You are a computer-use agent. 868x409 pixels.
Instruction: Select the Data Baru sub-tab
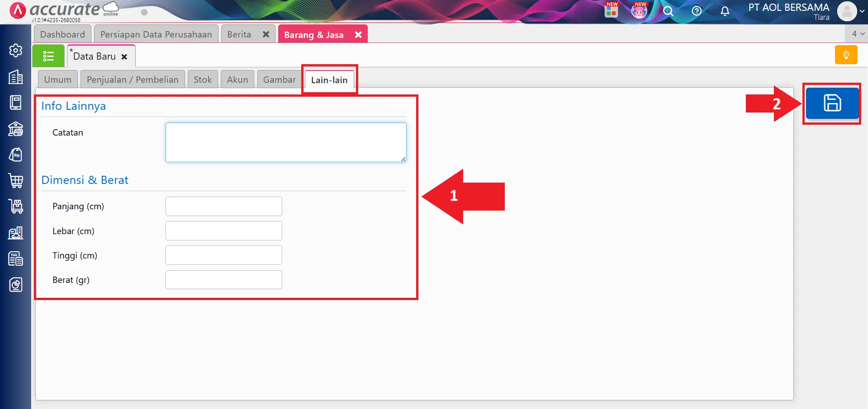pyautogui.click(x=95, y=56)
